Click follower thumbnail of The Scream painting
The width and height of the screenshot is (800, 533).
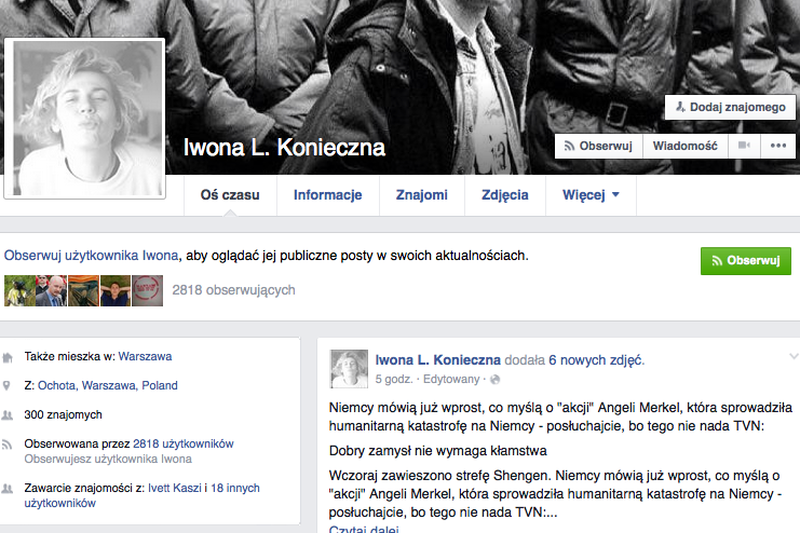point(83,291)
